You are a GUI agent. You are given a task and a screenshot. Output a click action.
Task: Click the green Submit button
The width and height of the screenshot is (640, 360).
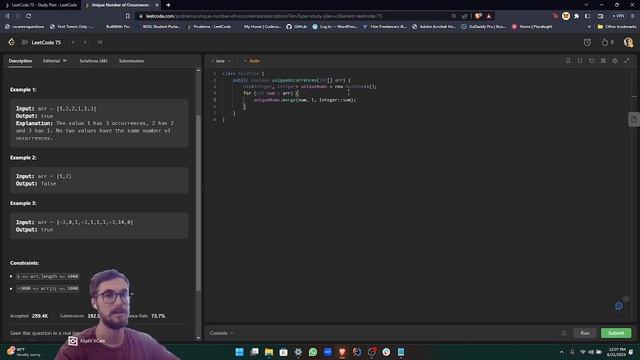coord(616,333)
